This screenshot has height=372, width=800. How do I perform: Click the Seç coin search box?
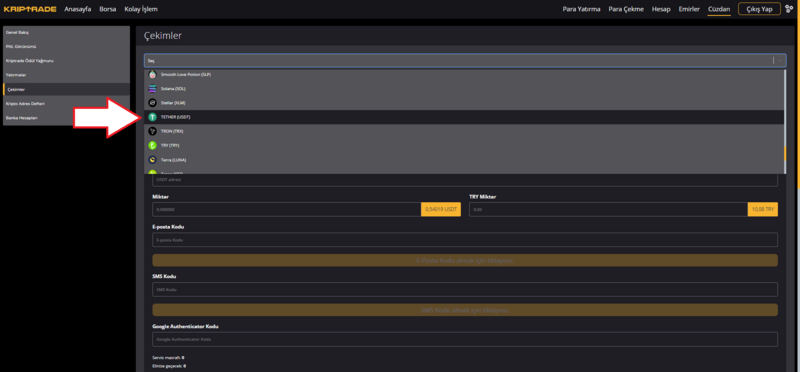click(458, 60)
